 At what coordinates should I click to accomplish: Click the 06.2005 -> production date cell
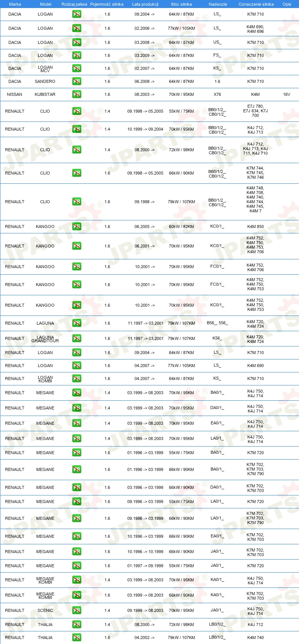coord(145,227)
